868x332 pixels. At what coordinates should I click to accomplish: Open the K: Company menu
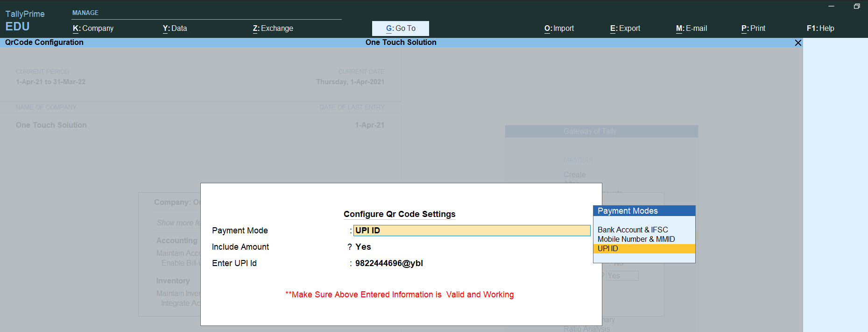click(93, 29)
